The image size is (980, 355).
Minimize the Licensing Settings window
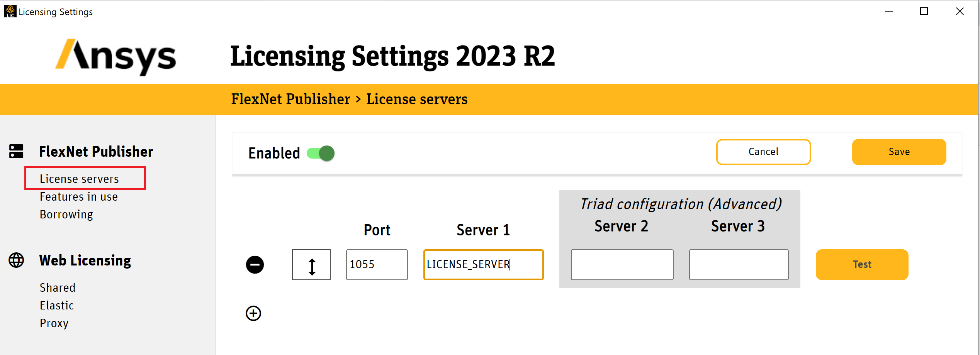[888, 12]
